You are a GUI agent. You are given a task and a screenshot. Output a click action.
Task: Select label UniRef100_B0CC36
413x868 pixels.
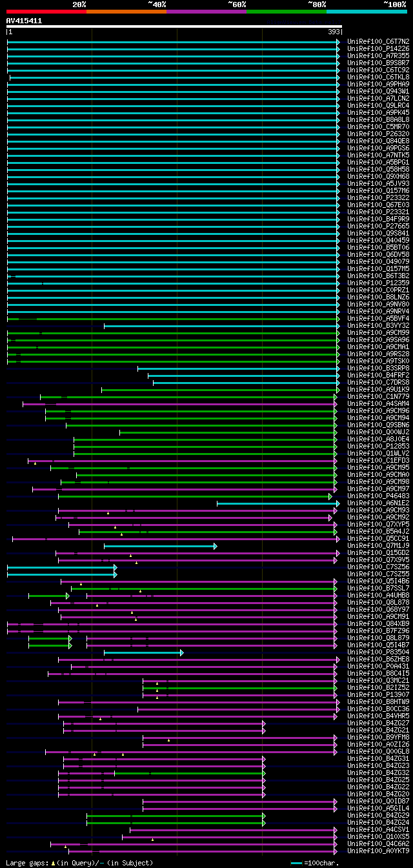(378, 709)
